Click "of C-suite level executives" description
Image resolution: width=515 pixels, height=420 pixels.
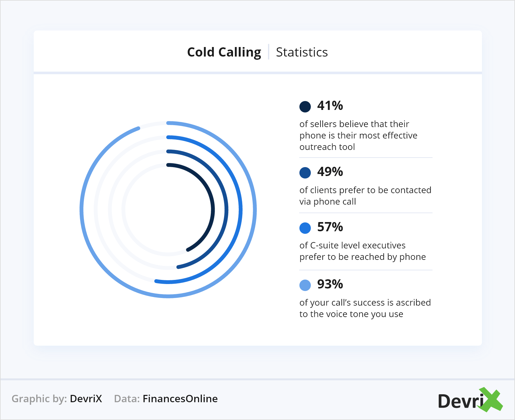[x=352, y=245]
